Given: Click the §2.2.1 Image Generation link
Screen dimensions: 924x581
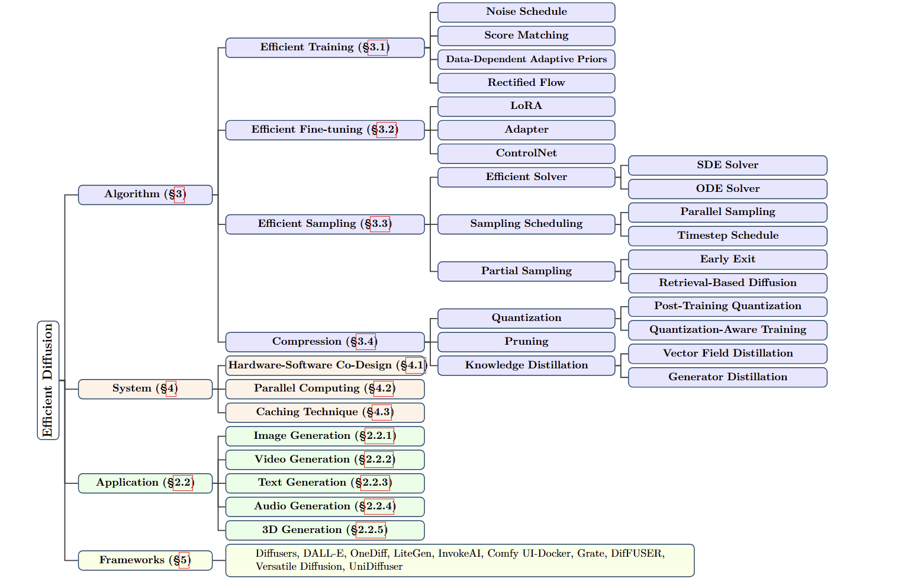Looking at the screenshot, I should (x=379, y=436).
